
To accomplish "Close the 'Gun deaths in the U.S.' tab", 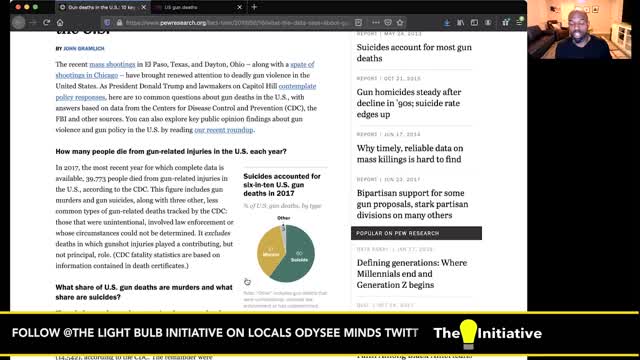I will tap(144, 7).
